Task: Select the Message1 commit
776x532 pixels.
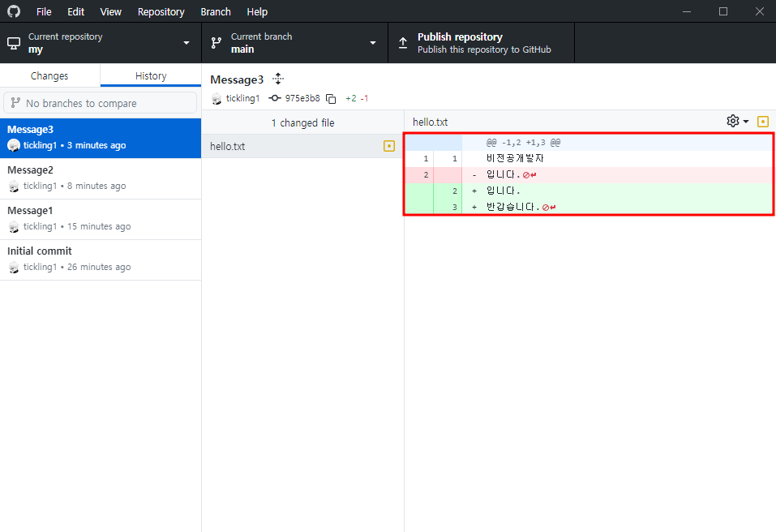Action: click(x=101, y=219)
